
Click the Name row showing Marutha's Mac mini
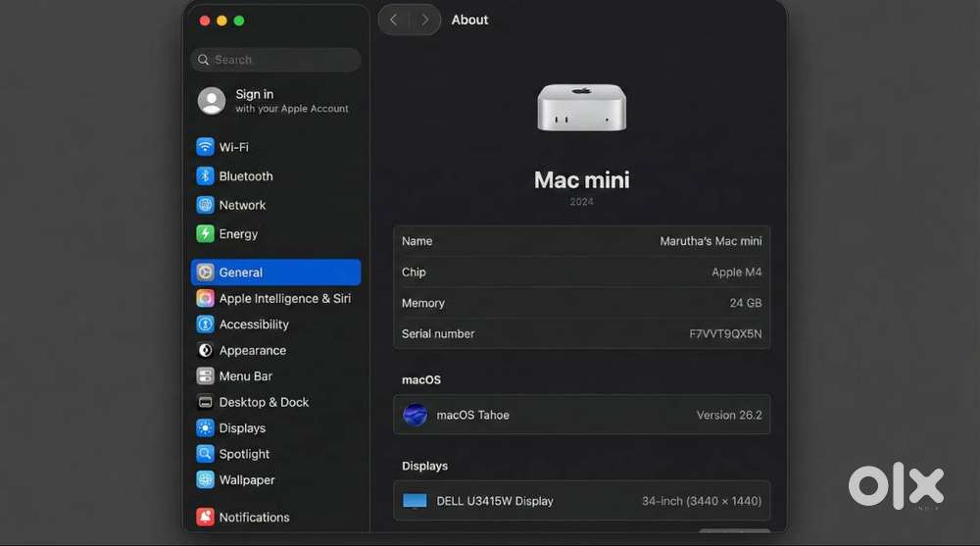(581, 241)
